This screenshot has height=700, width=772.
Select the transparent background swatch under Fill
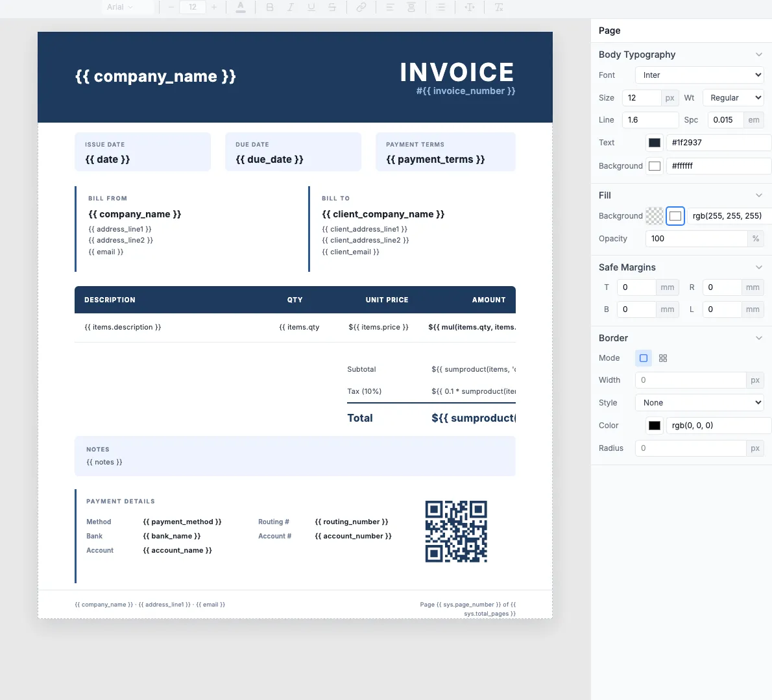(x=655, y=215)
